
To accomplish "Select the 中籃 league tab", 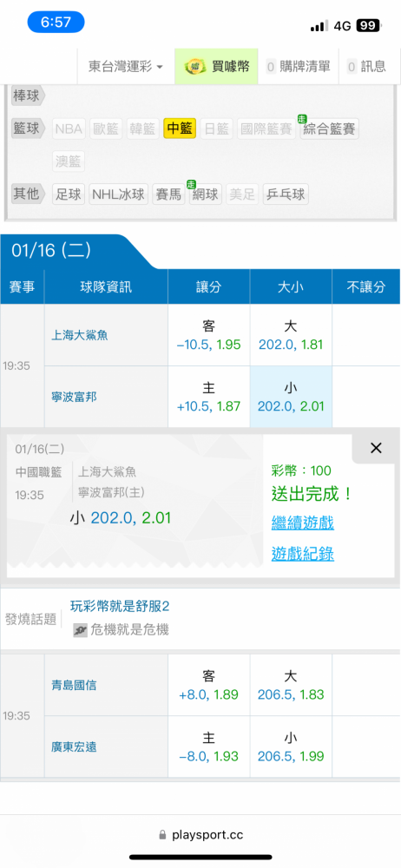I will click(x=180, y=129).
